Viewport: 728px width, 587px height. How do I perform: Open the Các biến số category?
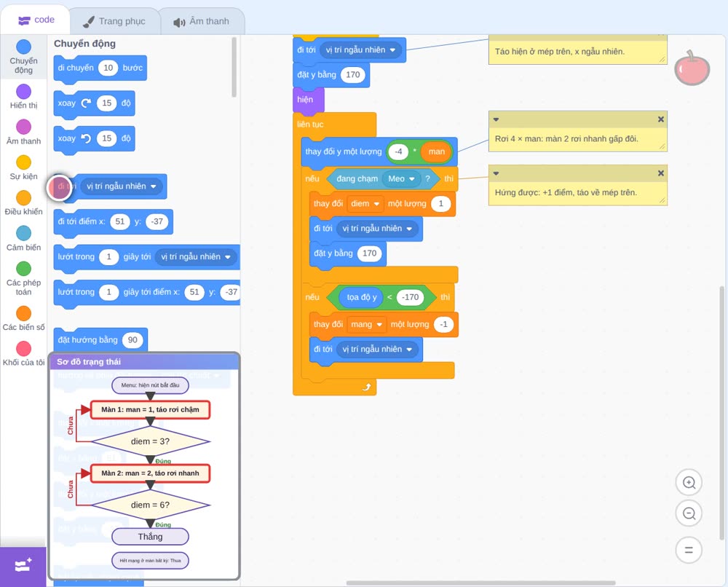pos(24,318)
